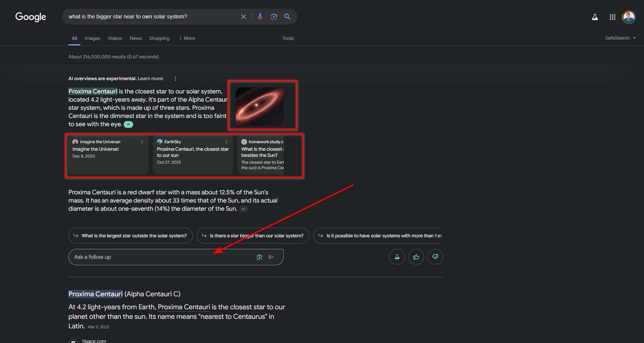
Task: Open the Google apps grid
Action: pyautogui.click(x=612, y=17)
